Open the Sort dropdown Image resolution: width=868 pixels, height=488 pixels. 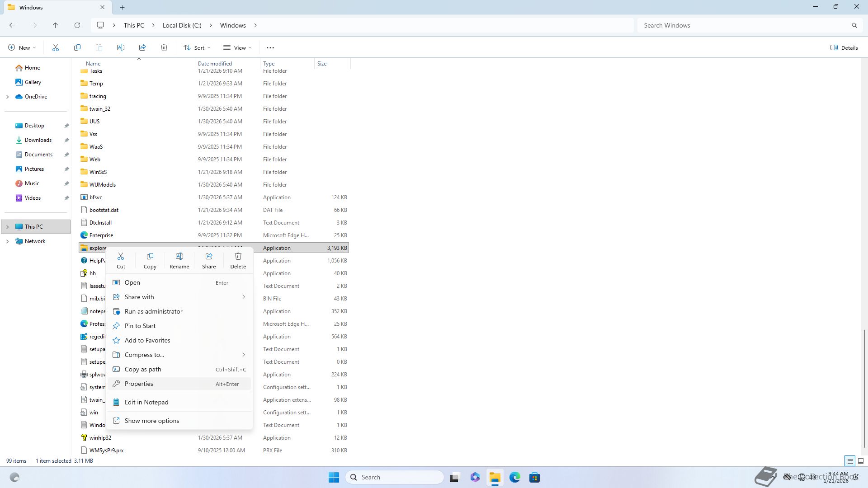[197, 47]
